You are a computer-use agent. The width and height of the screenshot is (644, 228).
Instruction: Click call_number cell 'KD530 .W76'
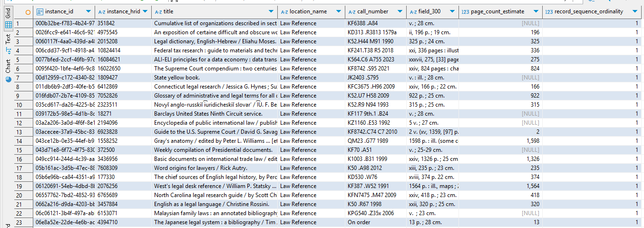coord(376,177)
